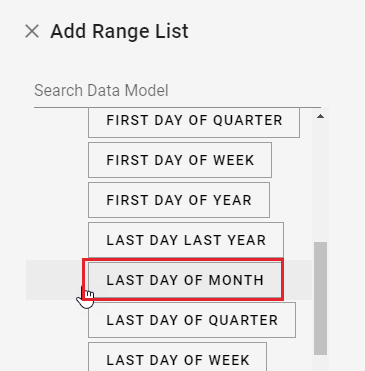Click the Add Range List heading
The height and width of the screenshot is (371, 365).
click(x=119, y=32)
